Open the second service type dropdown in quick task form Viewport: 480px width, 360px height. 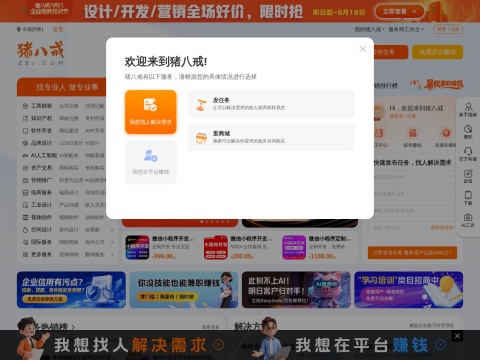412,194
